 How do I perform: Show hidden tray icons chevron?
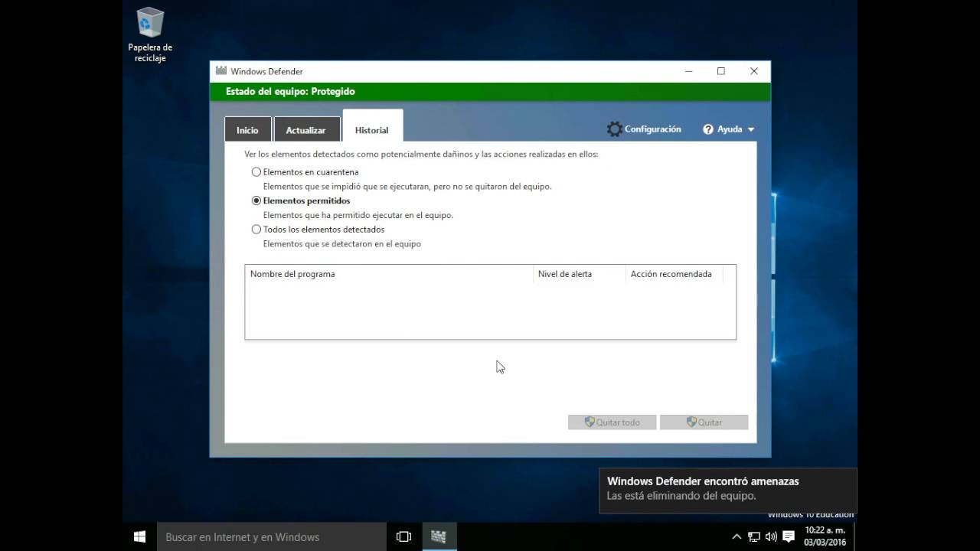click(x=737, y=536)
